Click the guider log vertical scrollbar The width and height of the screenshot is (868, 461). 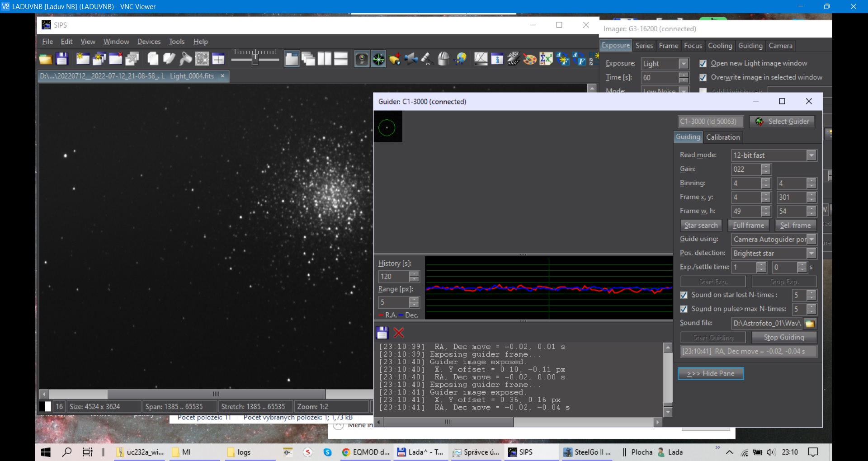(x=668, y=380)
